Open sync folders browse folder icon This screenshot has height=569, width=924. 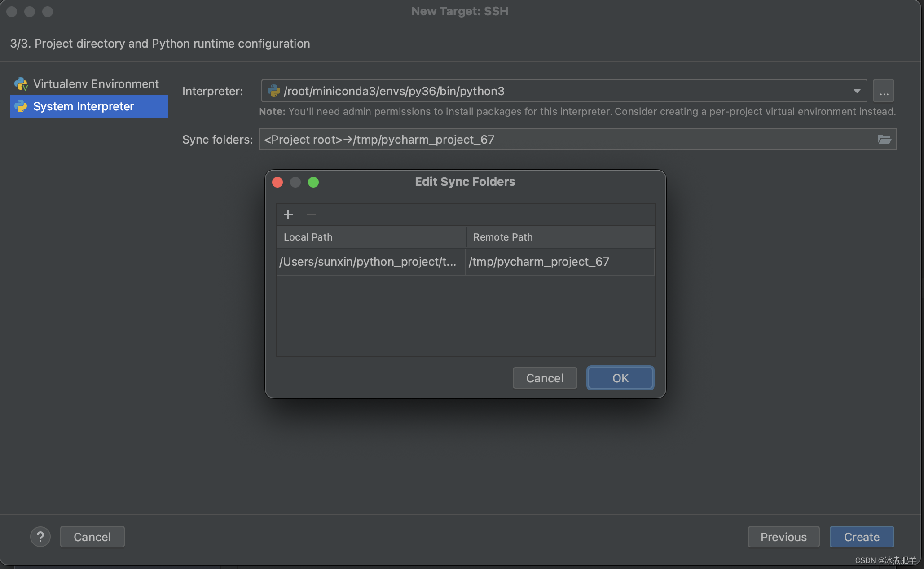click(884, 140)
